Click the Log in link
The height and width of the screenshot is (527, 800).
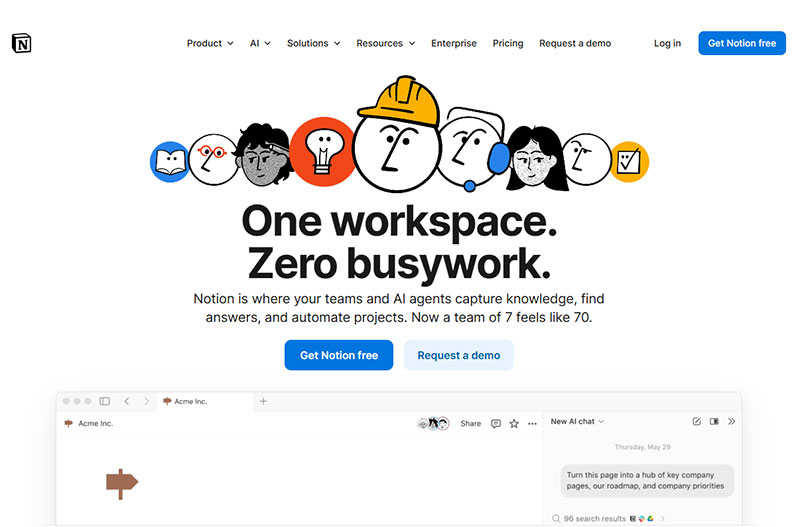pos(667,43)
